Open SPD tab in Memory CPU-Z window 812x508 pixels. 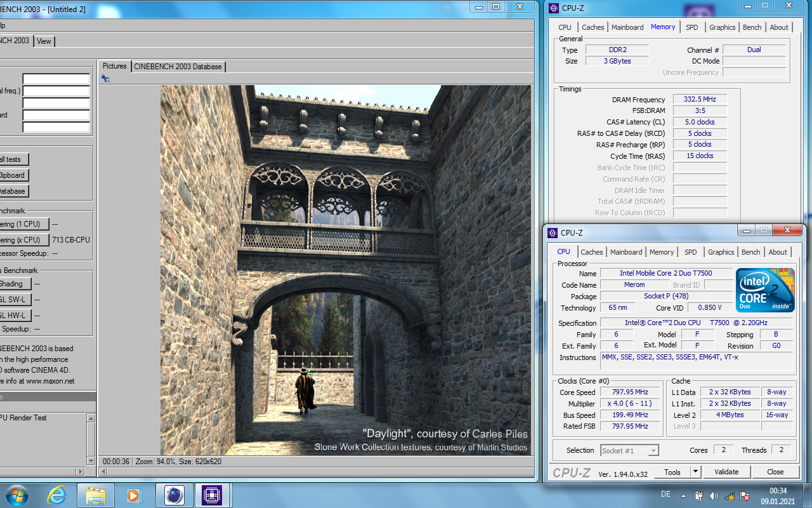tap(692, 27)
